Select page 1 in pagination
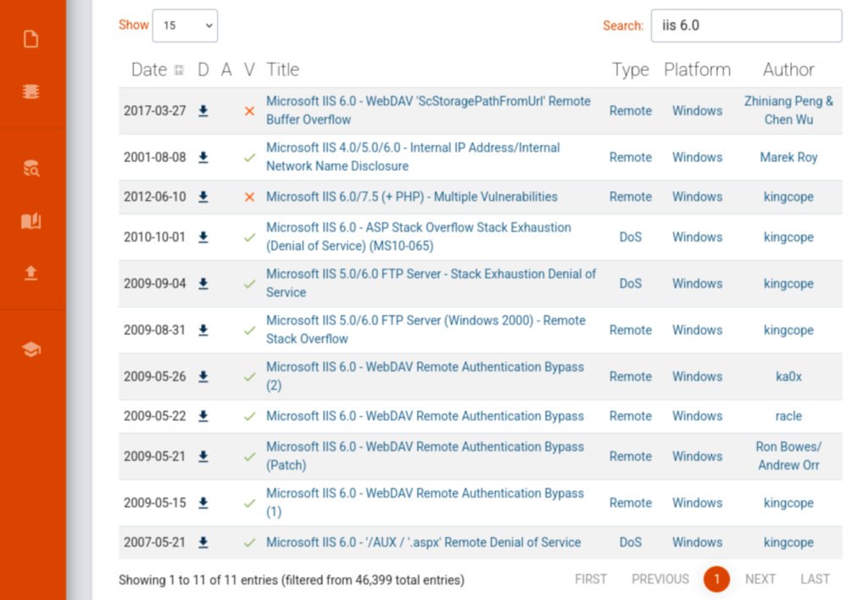Viewport: 868px width, 600px height. (x=717, y=579)
